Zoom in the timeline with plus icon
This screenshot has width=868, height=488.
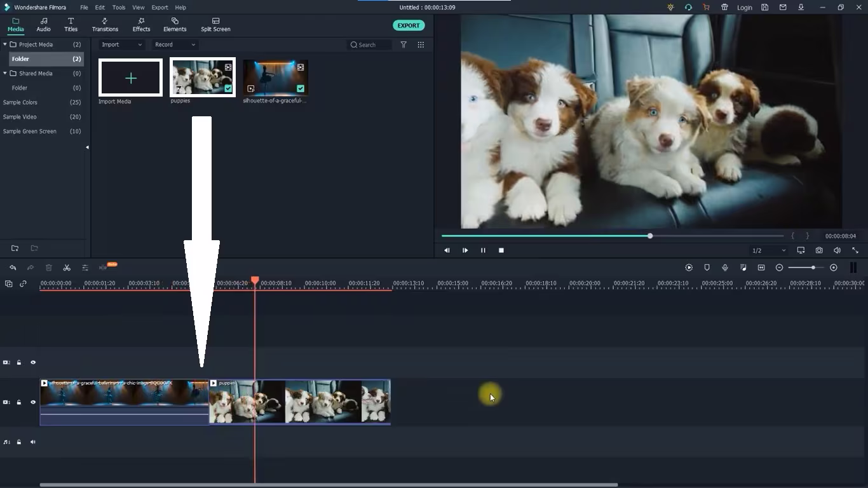pos(834,268)
